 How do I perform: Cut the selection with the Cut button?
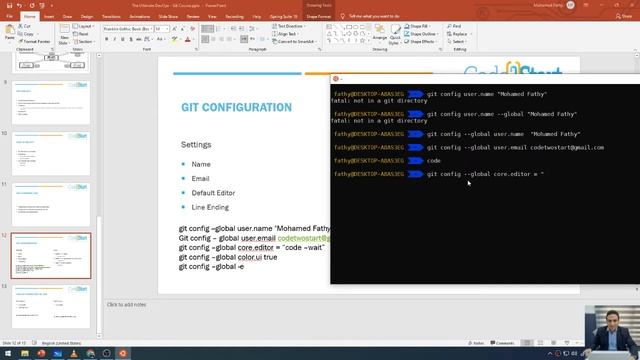[x=24, y=26]
